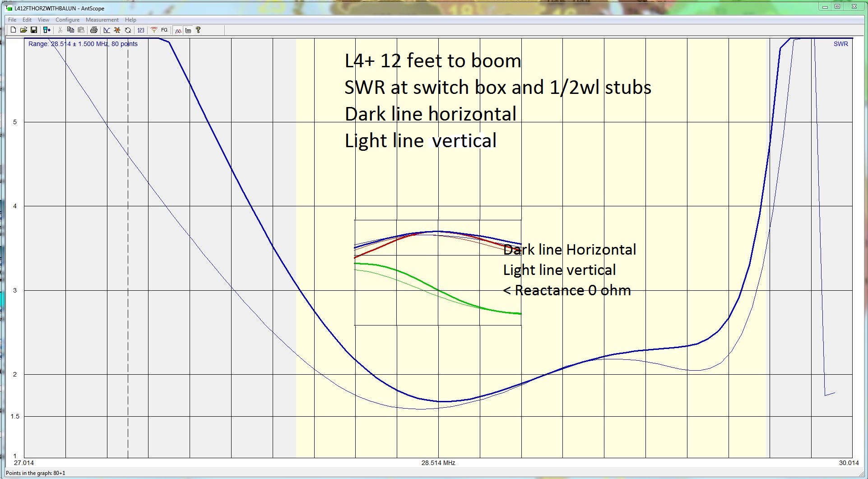Click the red antenna signal icon
Viewport: 868px width, 479px height.
click(154, 30)
